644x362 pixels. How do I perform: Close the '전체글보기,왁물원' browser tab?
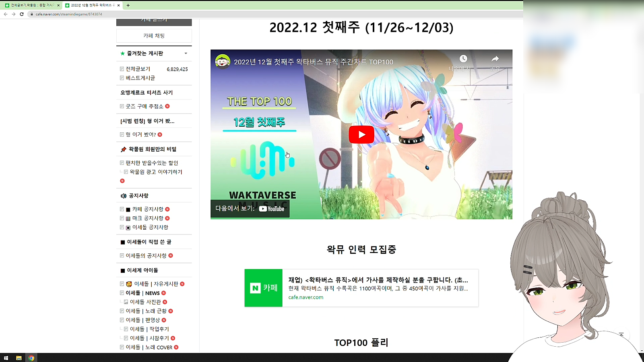pos(58,5)
